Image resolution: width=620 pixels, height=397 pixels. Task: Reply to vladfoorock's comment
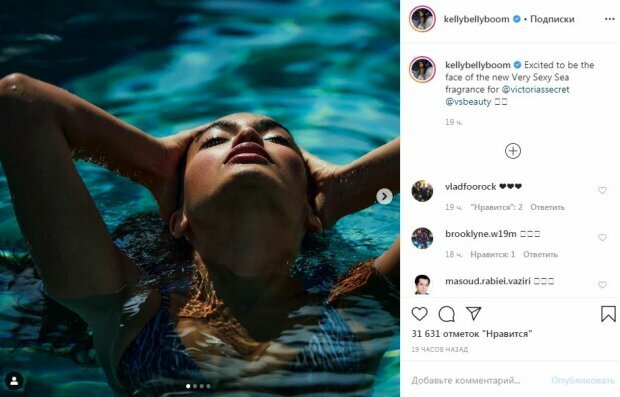point(547,207)
